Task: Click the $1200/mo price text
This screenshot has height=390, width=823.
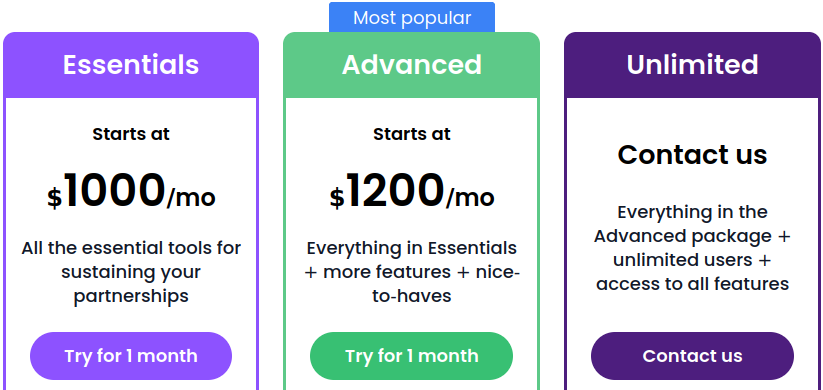Action: [412, 192]
